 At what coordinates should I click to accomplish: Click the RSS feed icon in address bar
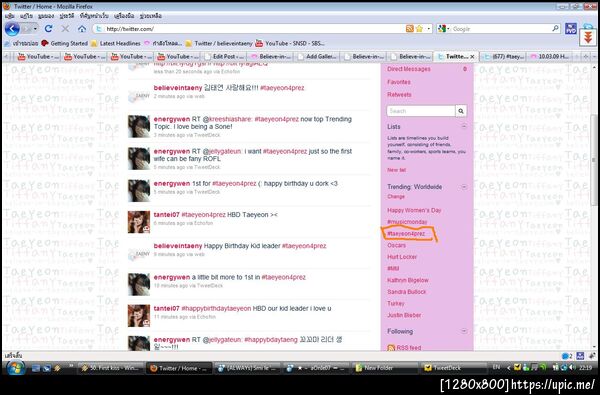[x=409, y=29]
